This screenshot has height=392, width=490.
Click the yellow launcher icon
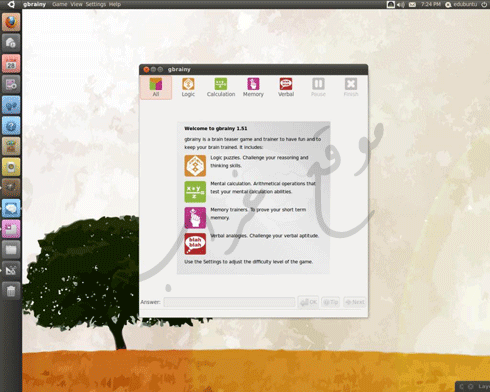click(x=11, y=167)
